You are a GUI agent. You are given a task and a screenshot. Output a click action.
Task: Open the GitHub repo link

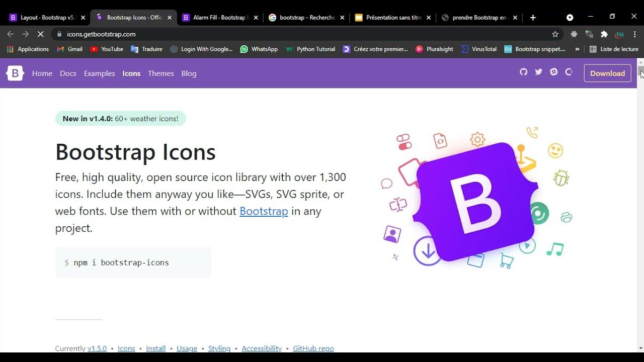click(x=313, y=348)
